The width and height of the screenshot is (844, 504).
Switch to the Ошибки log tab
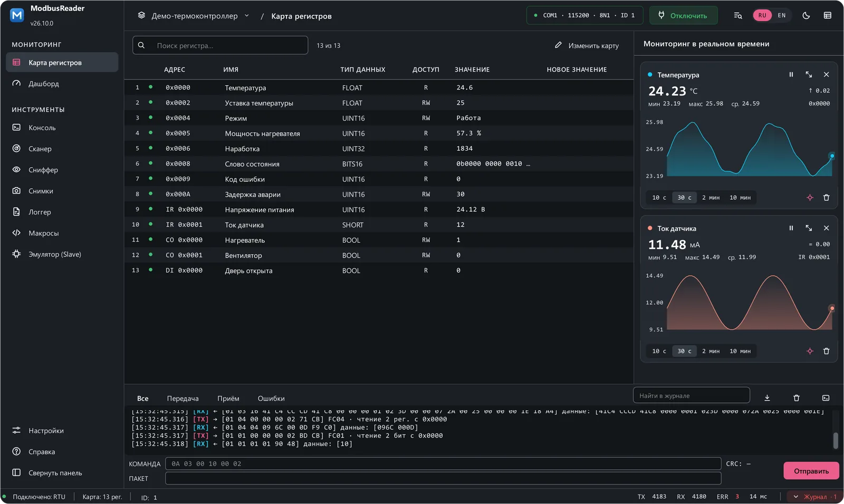tap(271, 399)
